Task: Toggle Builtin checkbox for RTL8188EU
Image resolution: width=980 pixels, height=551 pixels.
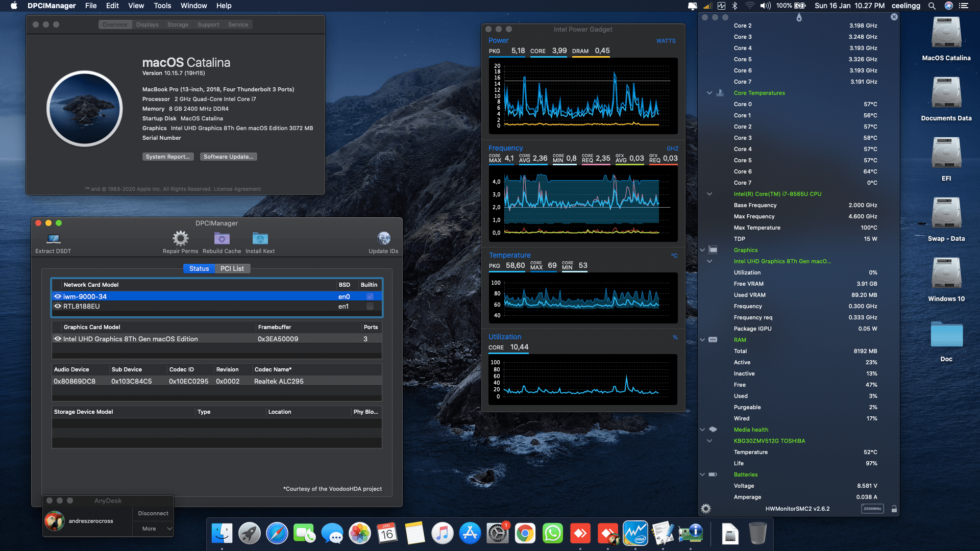Action: click(x=370, y=306)
